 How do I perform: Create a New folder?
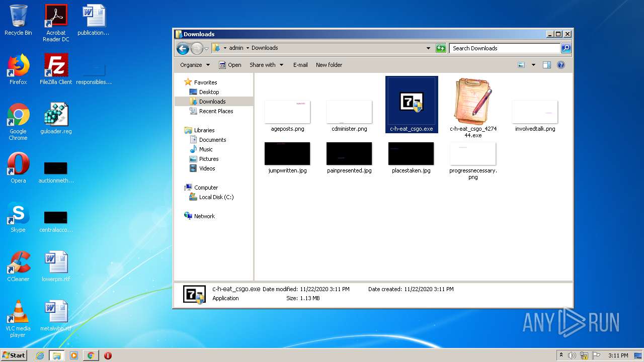pyautogui.click(x=329, y=65)
